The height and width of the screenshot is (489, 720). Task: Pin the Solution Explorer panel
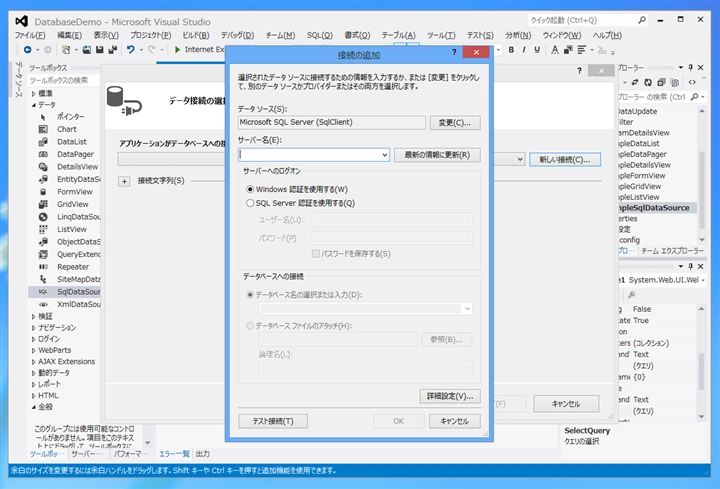691,67
